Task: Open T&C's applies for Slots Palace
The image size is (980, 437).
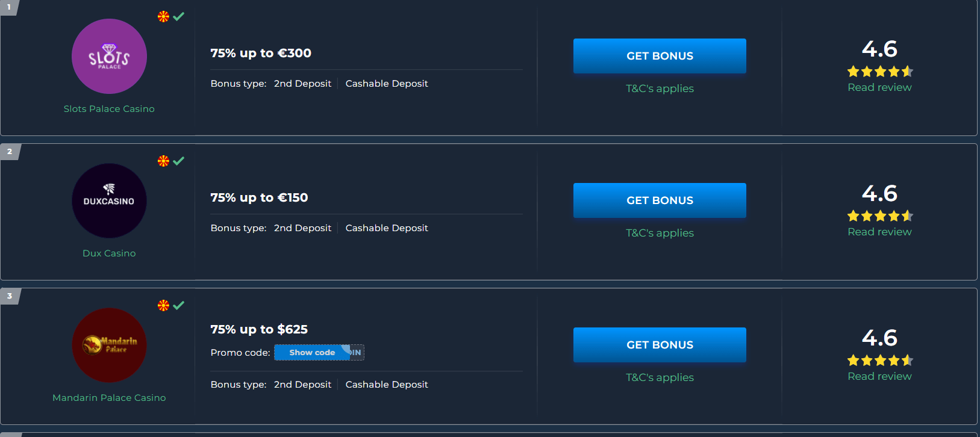Action: [x=660, y=88]
